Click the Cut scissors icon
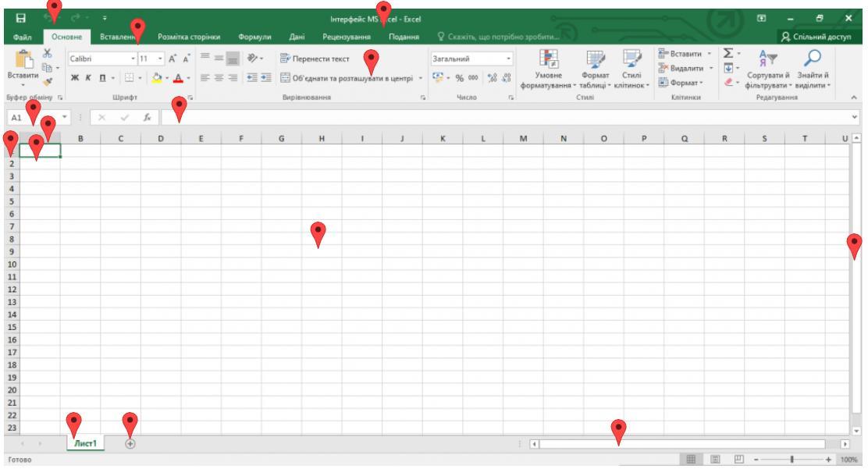This screenshot has width=868, height=469. (x=48, y=53)
